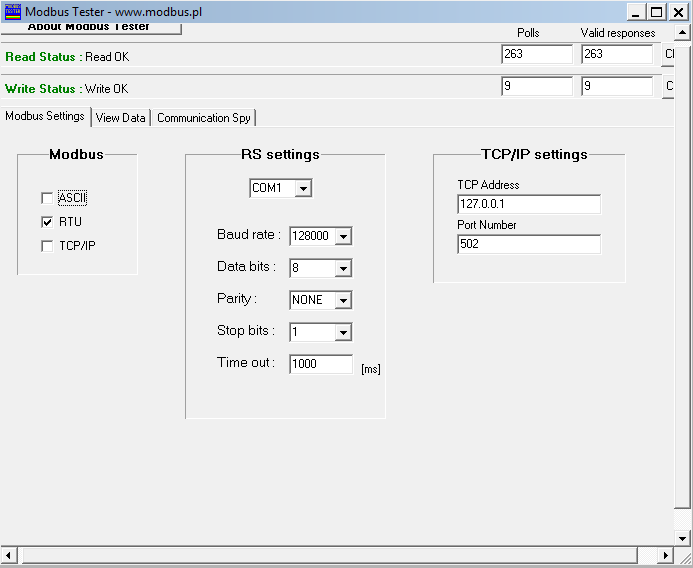The height and width of the screenshot is (568, 693).
Task: Click the horizontal scrollbar thumb
Action: point(330,554)
